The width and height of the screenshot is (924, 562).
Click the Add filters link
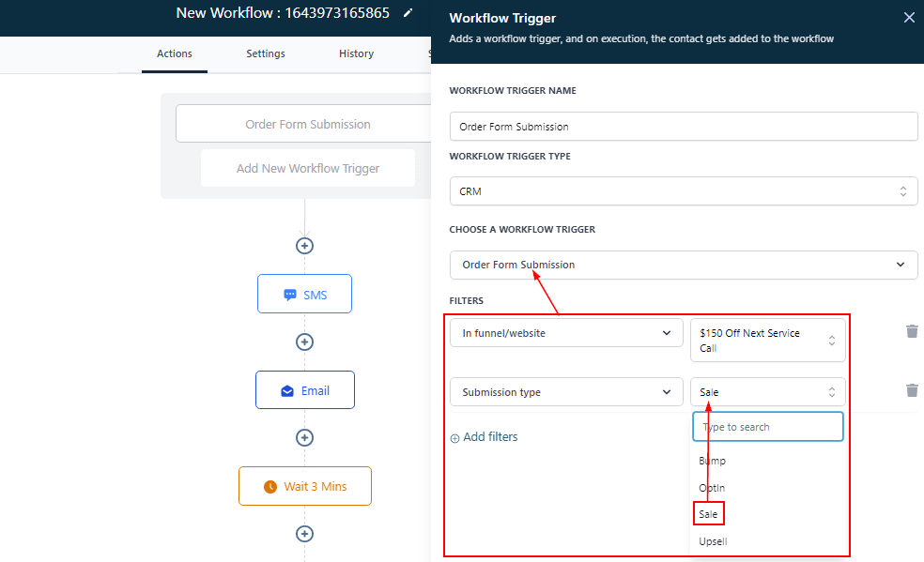[484, 437]
